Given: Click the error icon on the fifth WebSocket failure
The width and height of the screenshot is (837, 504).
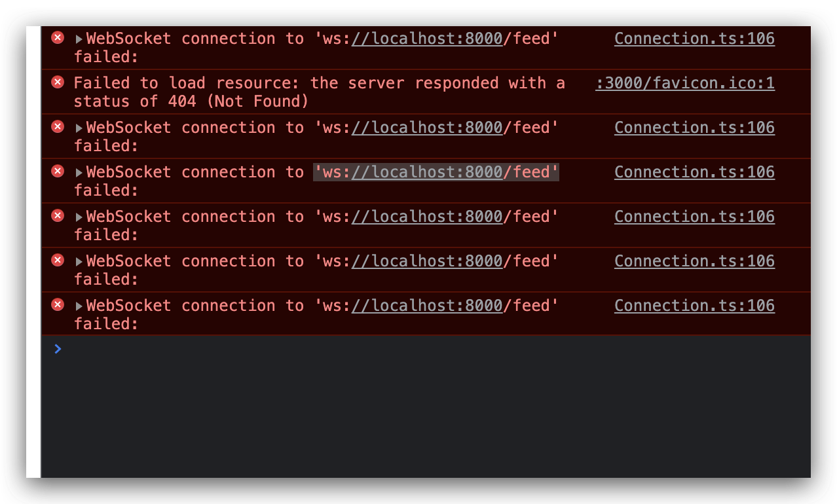Looking at the screenshot, I should [x=57, y=260].
